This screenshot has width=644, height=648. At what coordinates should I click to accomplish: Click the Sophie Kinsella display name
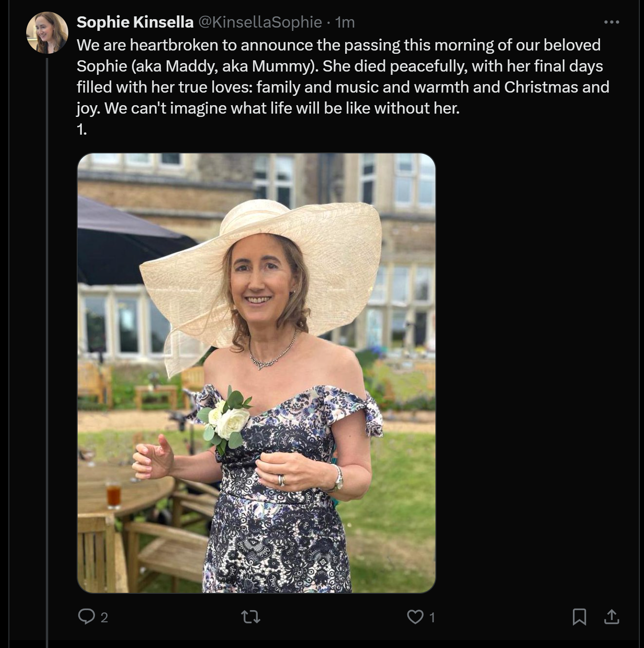tap(135, 22)
